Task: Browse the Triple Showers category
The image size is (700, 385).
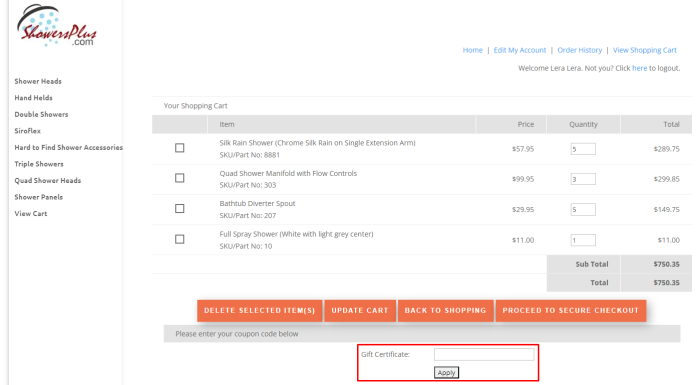Action: 39,164
